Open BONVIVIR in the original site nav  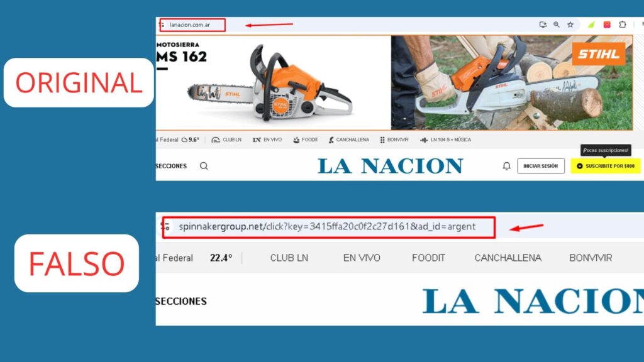point(397,140)
